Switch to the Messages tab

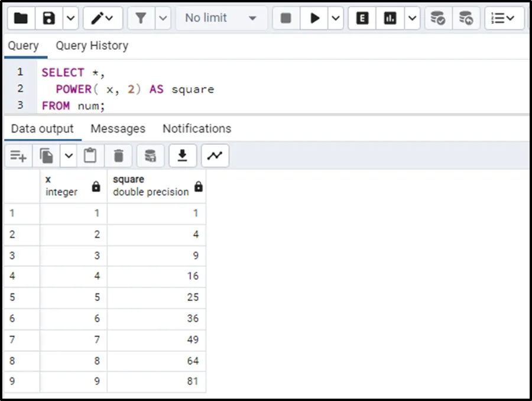(x=118, y=128)
